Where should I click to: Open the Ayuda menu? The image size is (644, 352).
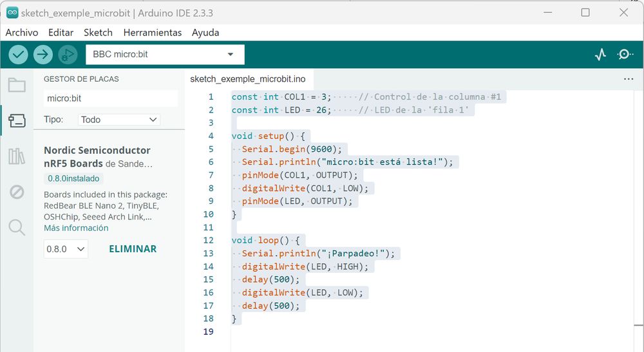[205, 32]
